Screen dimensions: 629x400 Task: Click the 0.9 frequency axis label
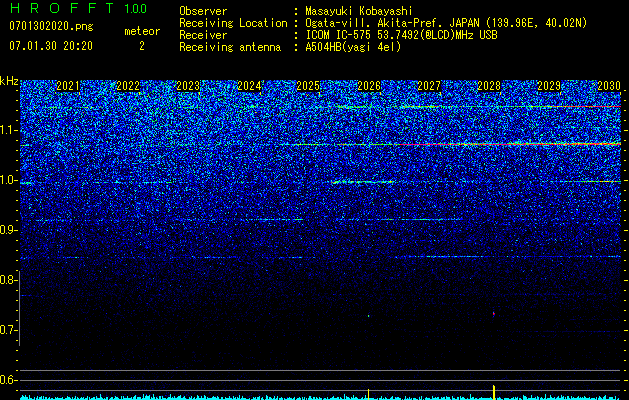[7, 230]
